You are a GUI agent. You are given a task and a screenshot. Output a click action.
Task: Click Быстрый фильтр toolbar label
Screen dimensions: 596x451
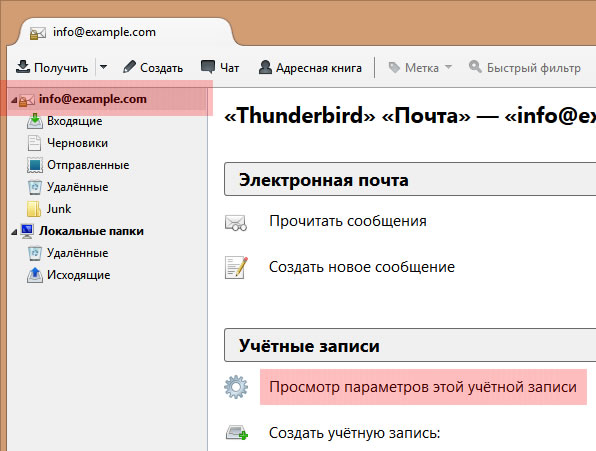pyautogui.click(x=534, y=68)
